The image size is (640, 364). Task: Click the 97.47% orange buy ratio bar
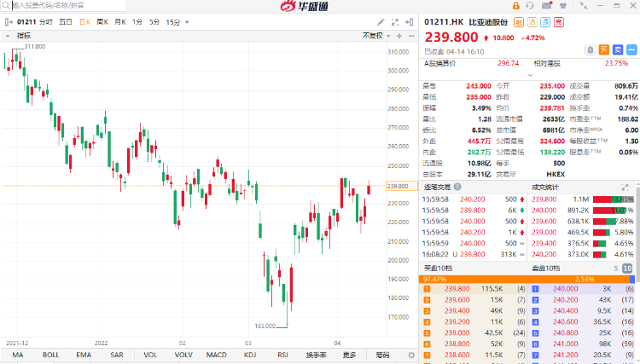click(x=525, y=280)
